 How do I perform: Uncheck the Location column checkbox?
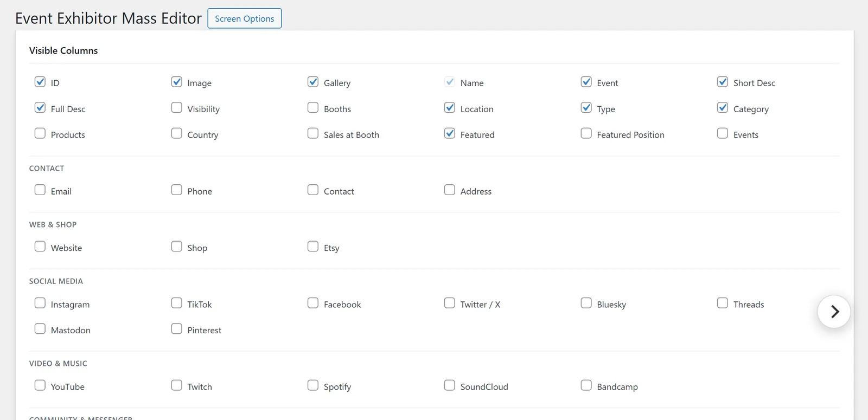coord(450,108)
